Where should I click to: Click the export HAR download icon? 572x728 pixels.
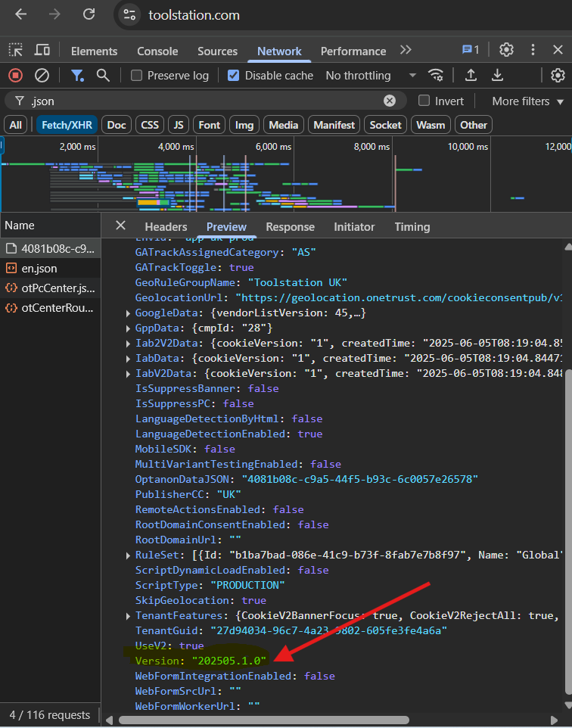click(498, 76)
